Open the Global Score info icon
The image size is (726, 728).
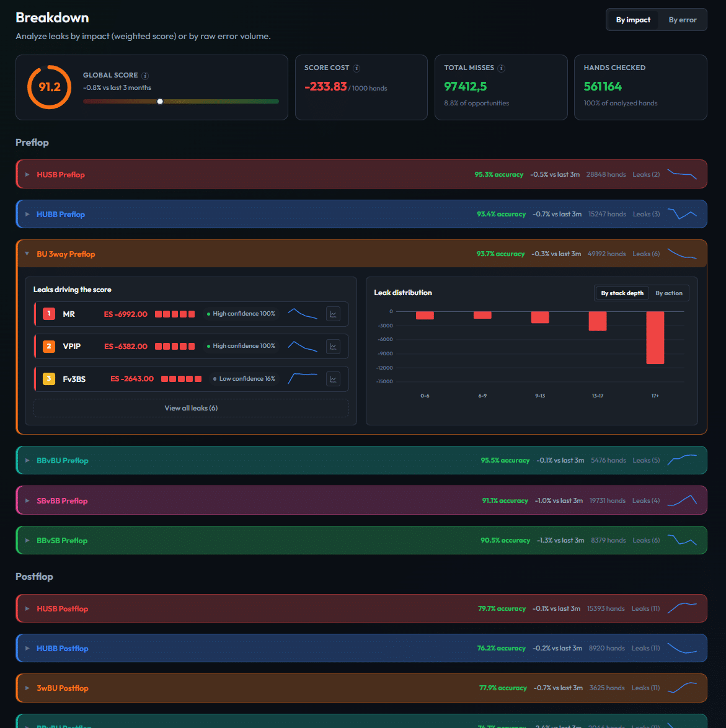tap(145, 76)
